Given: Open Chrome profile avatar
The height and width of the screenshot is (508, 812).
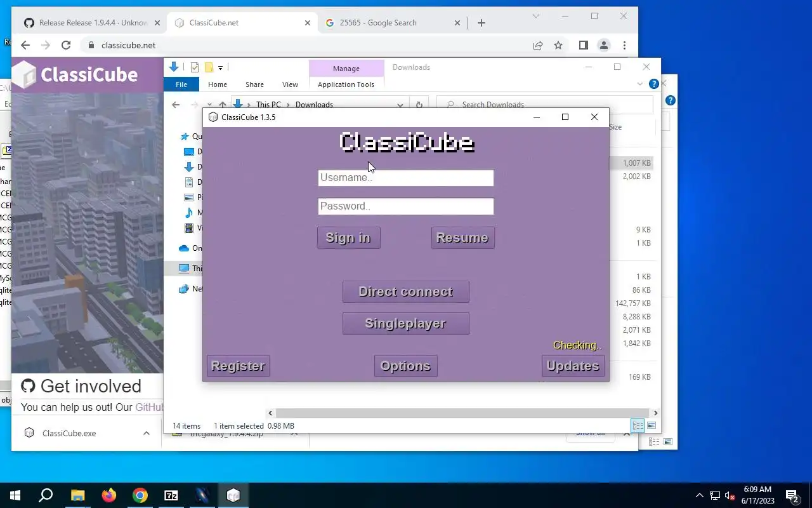Looking at the screenshot, I should click(x=604, y=45).
